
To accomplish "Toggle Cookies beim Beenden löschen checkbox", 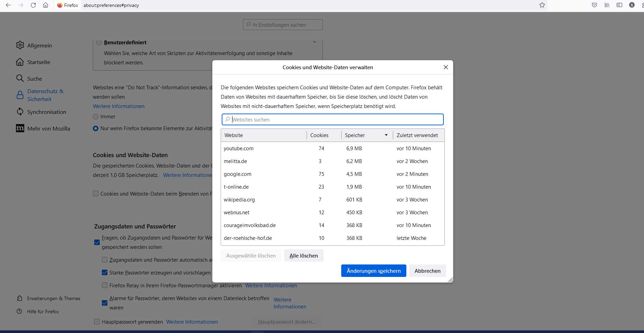I will [x=96, y=194].
